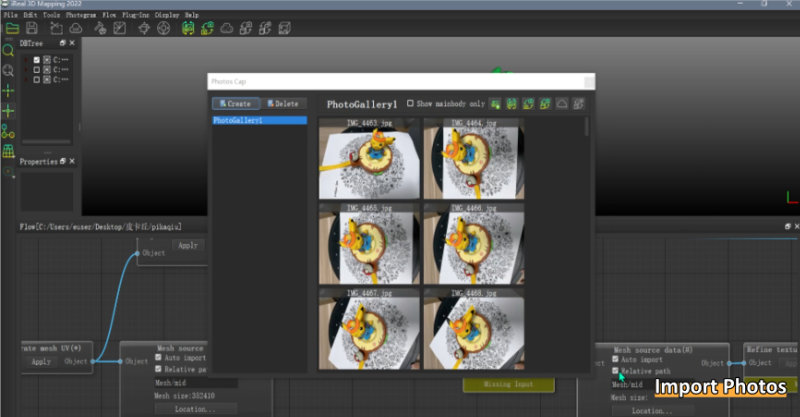Expand the first DBTree item

(26, 60)
